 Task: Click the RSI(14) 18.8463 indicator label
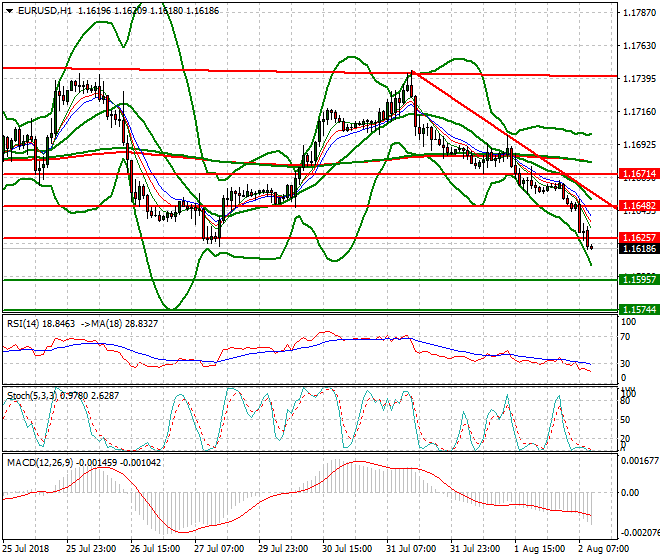pos(41,323)
